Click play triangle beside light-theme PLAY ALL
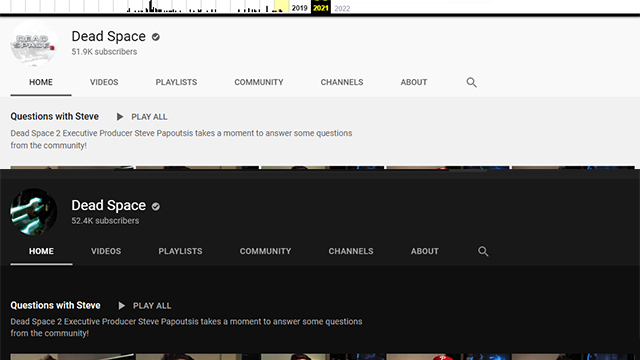This screenshot has width=640, height=360. pos(120,117)
